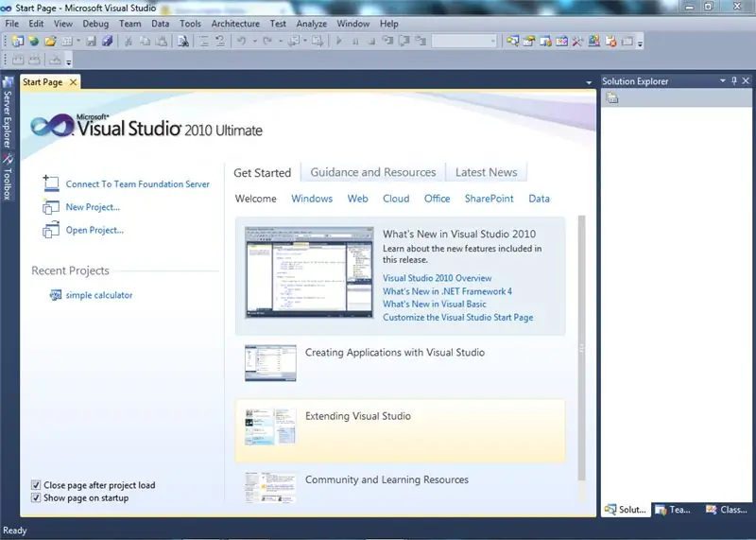Open Solution Explorer from the toolbar icon

click(512, 42)
